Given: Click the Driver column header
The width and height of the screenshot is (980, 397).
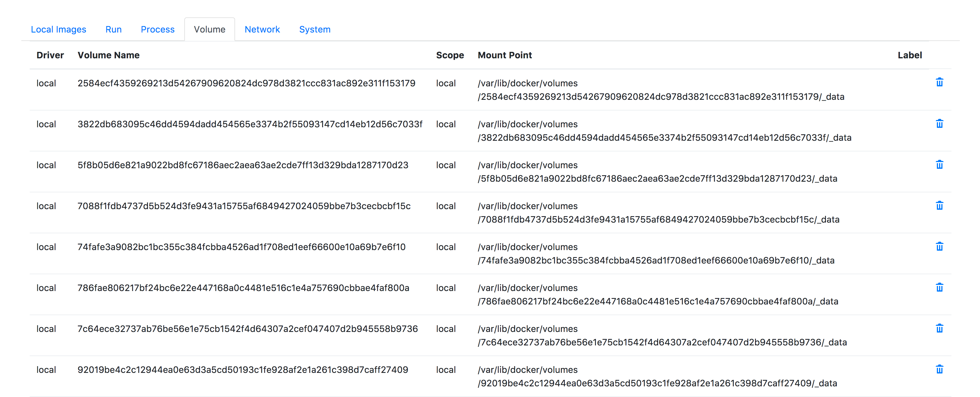Looking at the screenshot, I should tap(50, 55).
